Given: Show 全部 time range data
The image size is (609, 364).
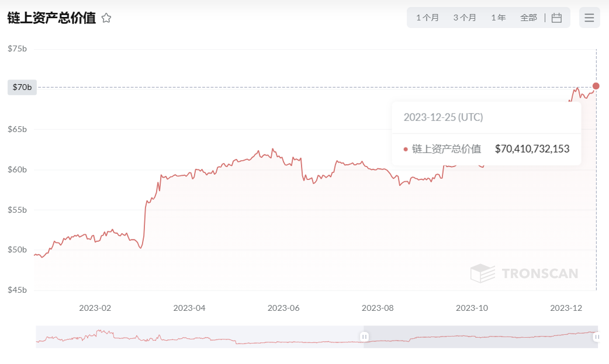Looking at the screenshot, I should pyautogui.click(x=528, y=18).
